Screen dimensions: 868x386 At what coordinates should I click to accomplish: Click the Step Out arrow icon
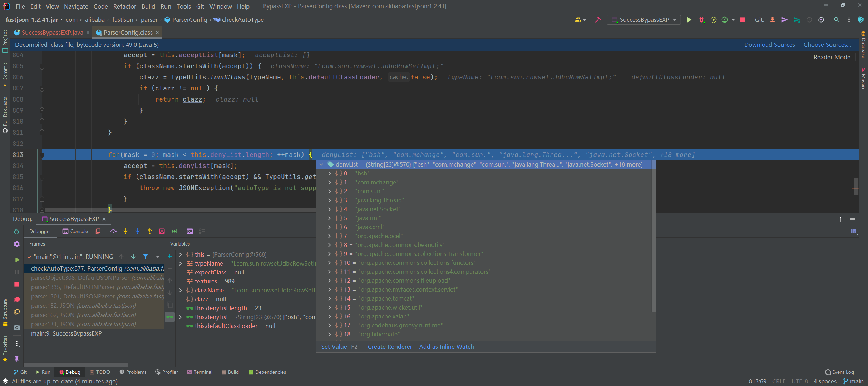click(x=150, y=231)
